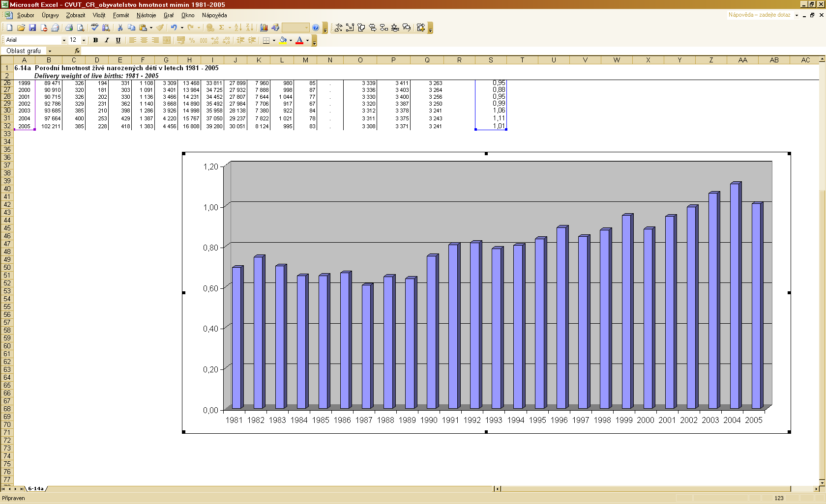Apply percent style

coord(192,40)
